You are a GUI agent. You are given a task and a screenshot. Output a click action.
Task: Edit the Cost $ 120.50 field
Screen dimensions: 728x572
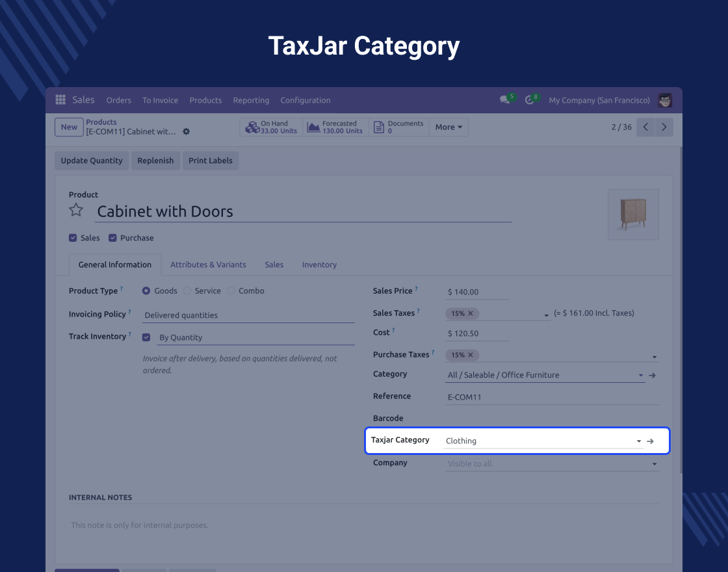pos(477,333)
